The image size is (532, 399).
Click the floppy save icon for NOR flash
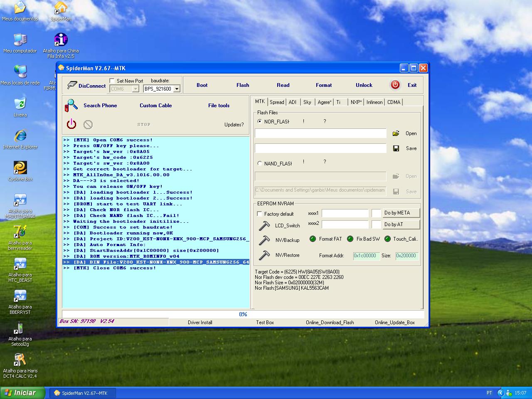pyautogui.click(x=396, y=148)
